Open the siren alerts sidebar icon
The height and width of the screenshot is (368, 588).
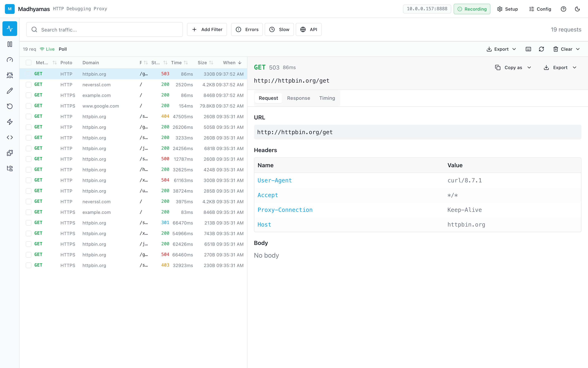(10, 75)
